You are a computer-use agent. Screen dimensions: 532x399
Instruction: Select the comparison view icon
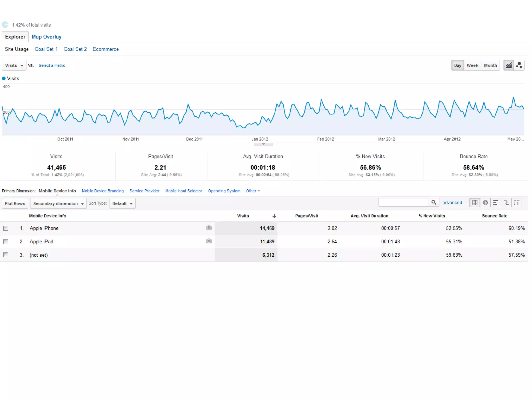pos(506,203)
